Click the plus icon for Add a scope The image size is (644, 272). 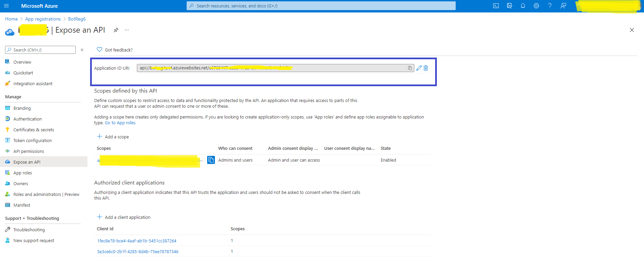[100, 136]
